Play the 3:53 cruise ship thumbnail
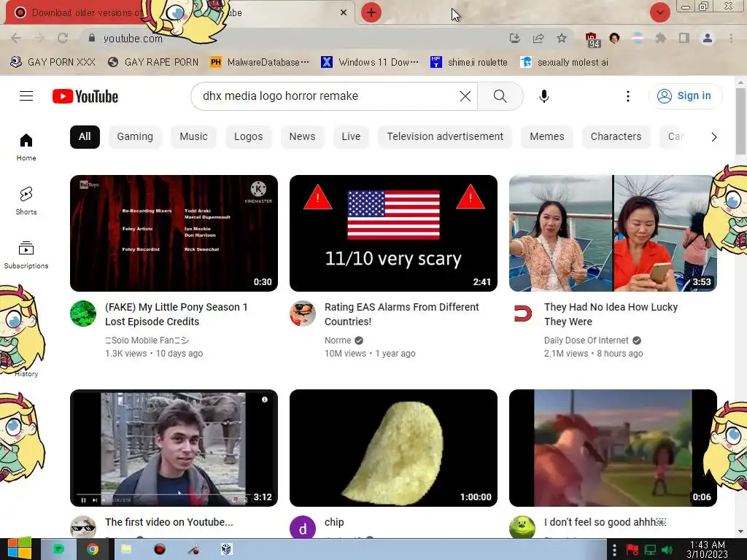Image resolution: width=747 pixels, height=560 pixels. 613,233
